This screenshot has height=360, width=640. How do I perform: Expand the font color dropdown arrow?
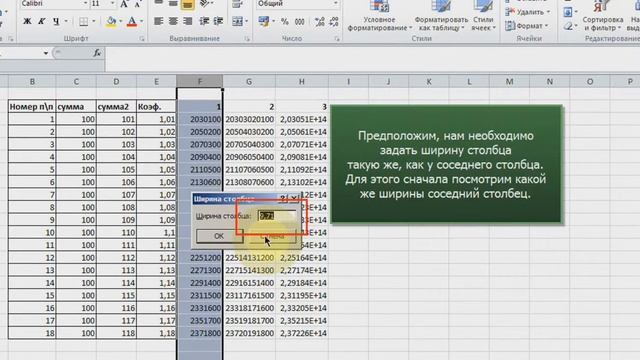141,21
